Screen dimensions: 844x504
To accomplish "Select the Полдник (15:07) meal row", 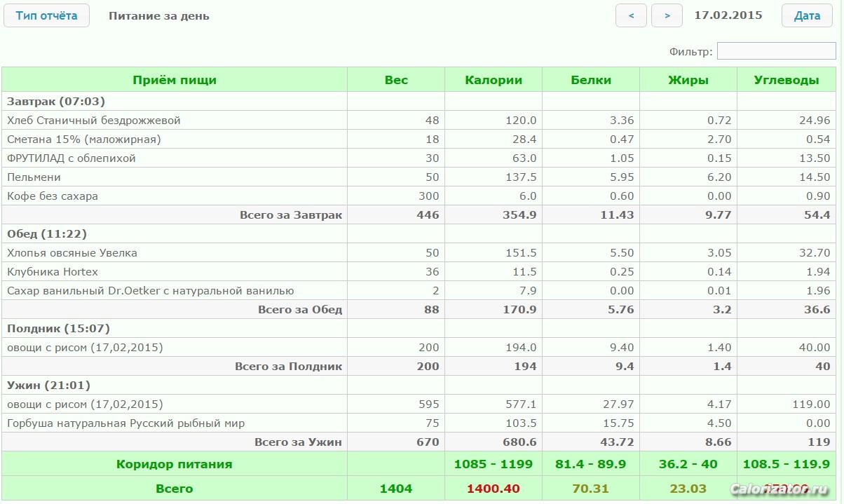I will tap(59, 329).
